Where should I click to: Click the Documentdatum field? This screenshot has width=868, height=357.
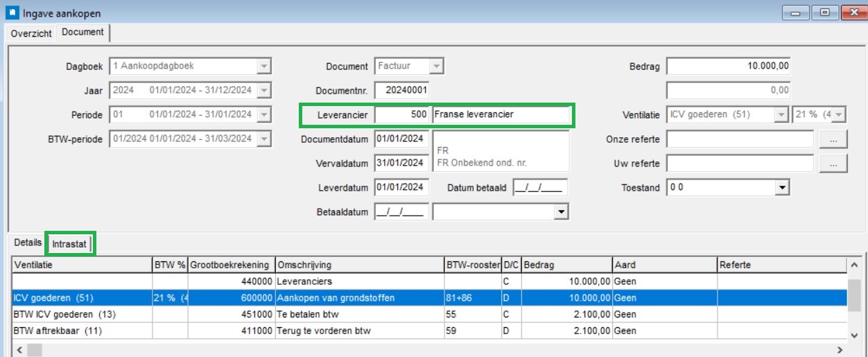[x=401, y=139]
